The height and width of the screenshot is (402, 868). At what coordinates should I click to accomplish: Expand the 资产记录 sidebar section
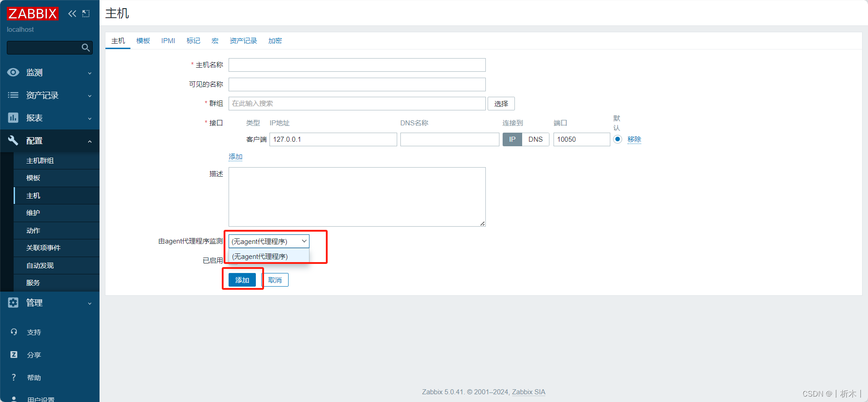(50, 95)
